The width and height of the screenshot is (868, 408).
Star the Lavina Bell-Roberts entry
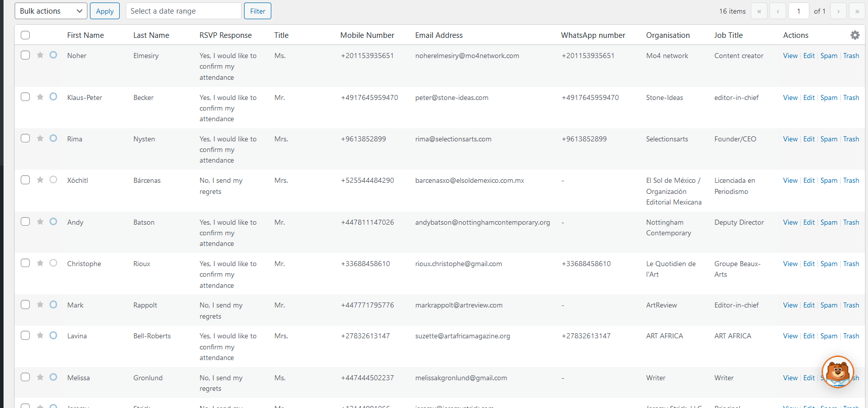pyautogui.click(x=40, y=335)
